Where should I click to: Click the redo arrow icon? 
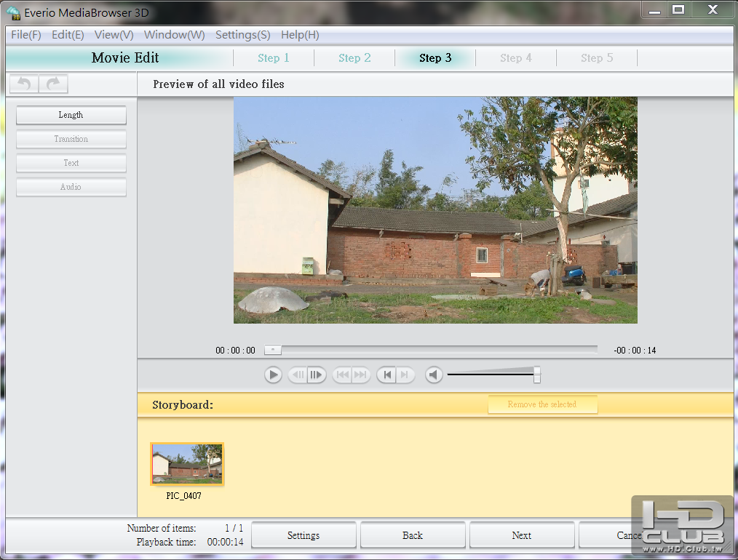[x=53, y=84]
